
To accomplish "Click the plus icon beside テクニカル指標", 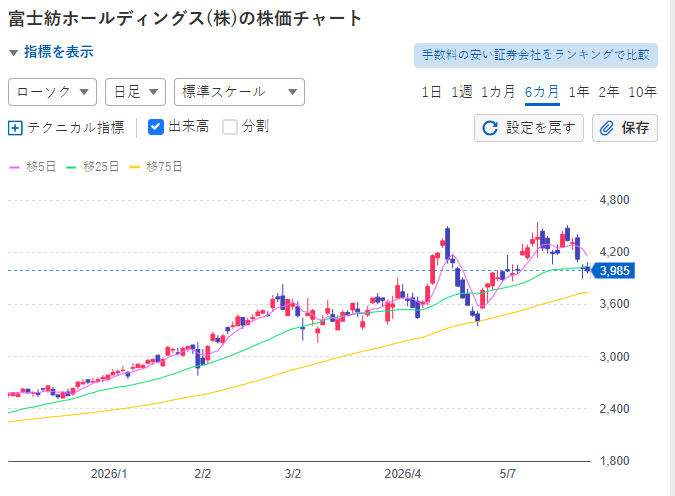I will click(15, 128).
